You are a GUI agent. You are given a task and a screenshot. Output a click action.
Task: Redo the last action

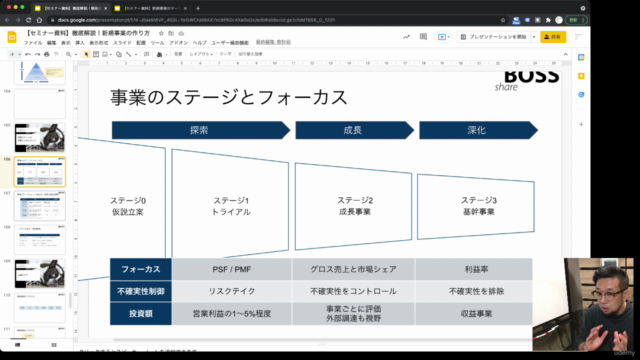[37, 54]
